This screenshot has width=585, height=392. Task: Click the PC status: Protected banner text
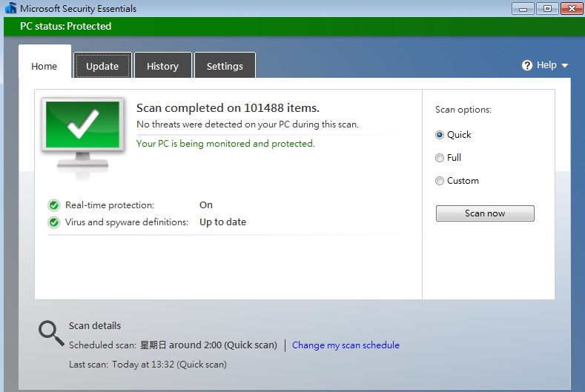(x=66, y=26)
